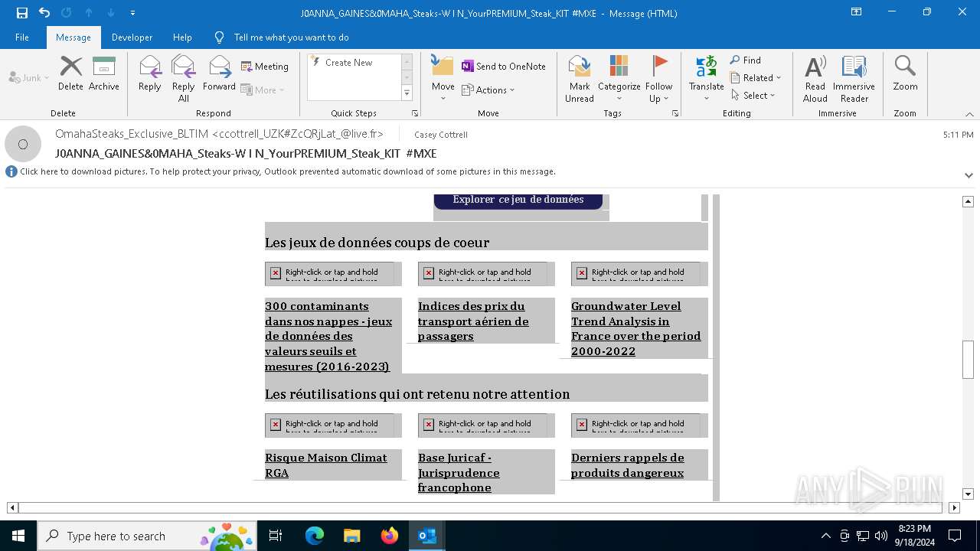Click sender avatar circle

[x=23, y=144]
